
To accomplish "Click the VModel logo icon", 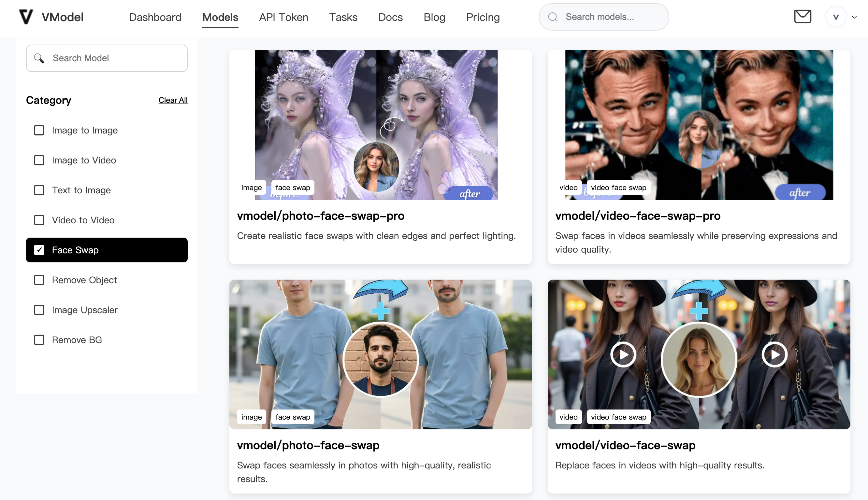I will [x=26, y=17].
